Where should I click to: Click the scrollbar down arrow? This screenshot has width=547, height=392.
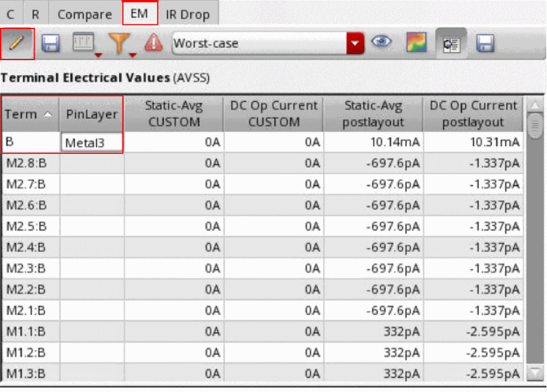pos(535,373)
